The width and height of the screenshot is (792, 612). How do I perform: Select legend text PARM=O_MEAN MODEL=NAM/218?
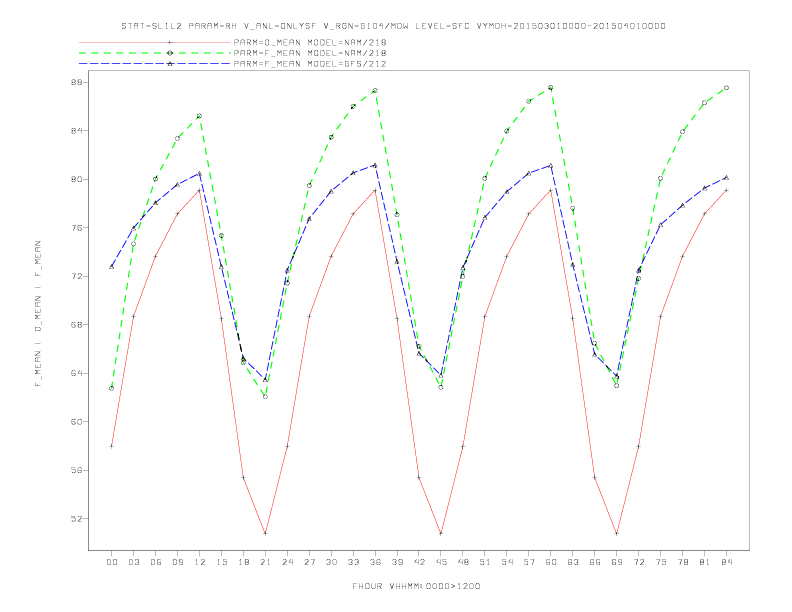[x=310, y=42]
